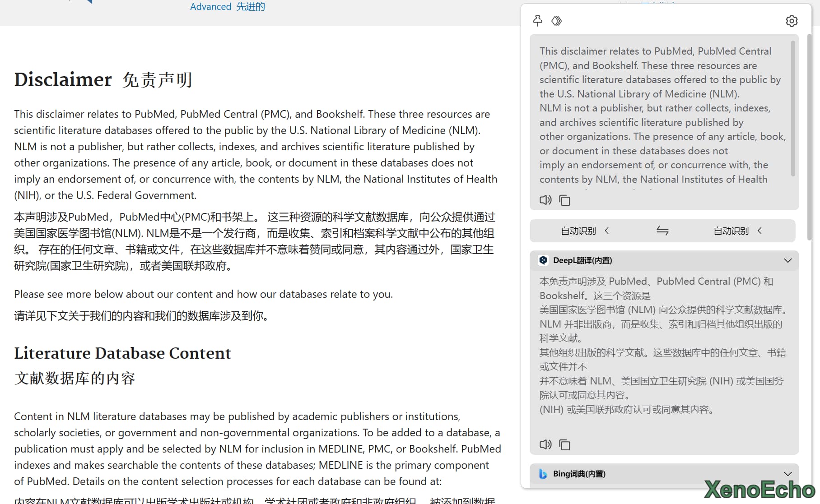
Task: Copy the DeepL translation result
Action: (x=564, y=445)
